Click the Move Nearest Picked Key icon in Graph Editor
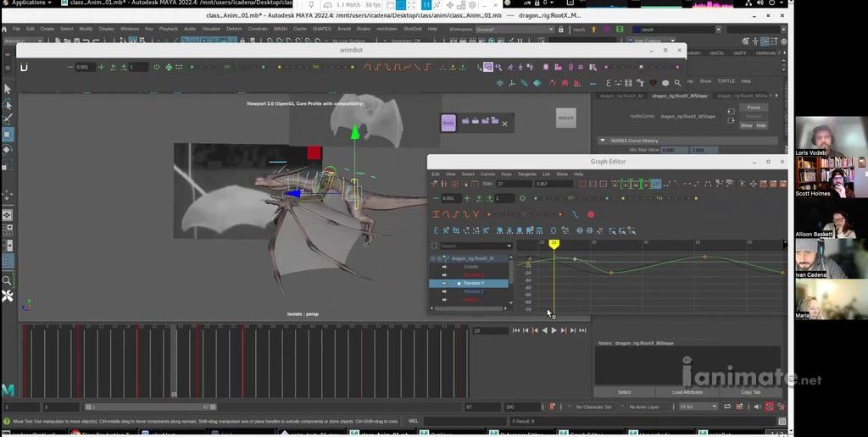Viewport: 868px width, 437px height. coord(435,184)
